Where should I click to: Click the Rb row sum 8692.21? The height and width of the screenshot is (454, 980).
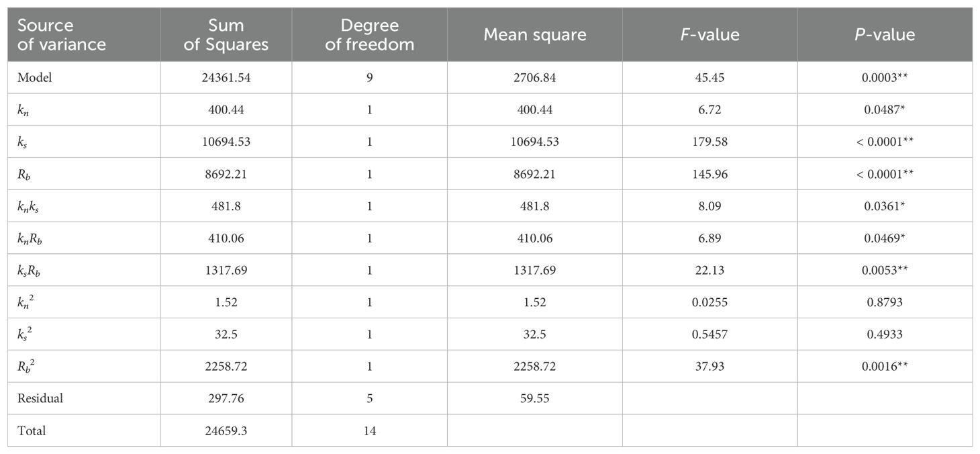click(226, 174)
